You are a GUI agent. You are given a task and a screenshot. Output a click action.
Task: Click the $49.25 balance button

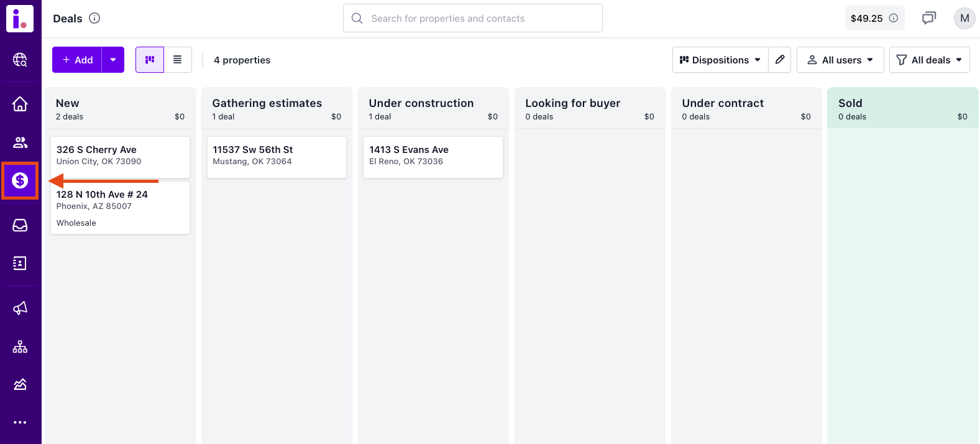[x=874, y=18]
